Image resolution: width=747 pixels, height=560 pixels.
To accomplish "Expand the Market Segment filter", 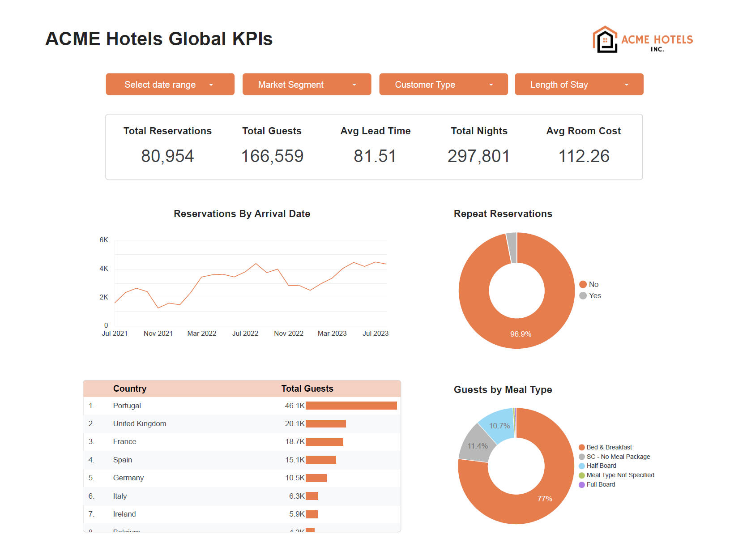I will (307, 84).
